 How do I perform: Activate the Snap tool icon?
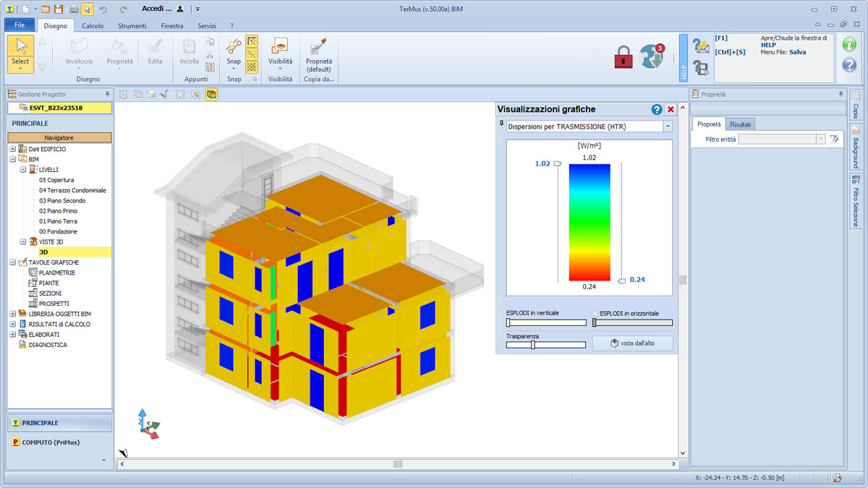pos(233,45)
